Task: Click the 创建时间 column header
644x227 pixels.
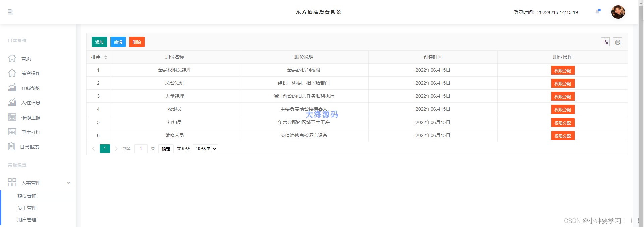Action: point(433,57)
